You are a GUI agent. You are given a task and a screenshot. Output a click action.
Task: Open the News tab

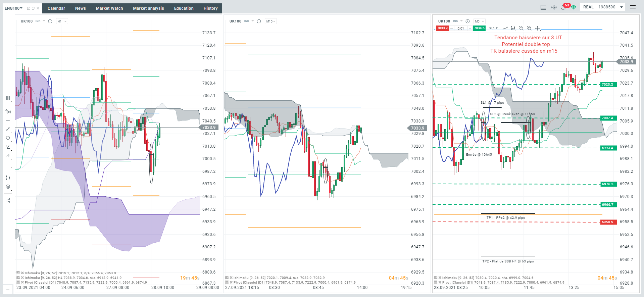(x=81, y=8)
